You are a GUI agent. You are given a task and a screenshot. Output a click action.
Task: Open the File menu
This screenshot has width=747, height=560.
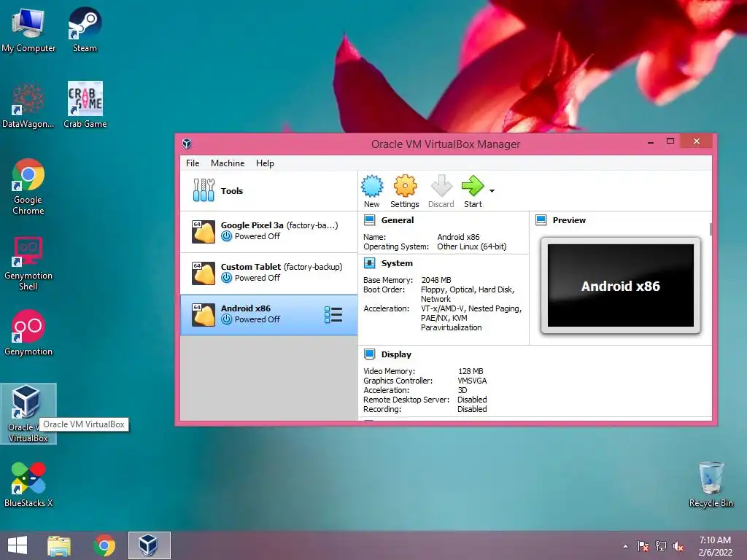[x=193, y=163]
